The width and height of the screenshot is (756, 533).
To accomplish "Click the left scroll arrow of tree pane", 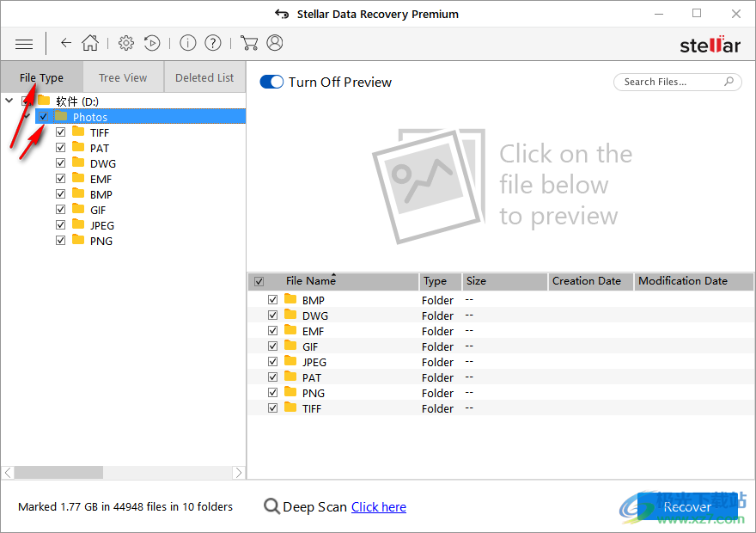I will 8,473.
